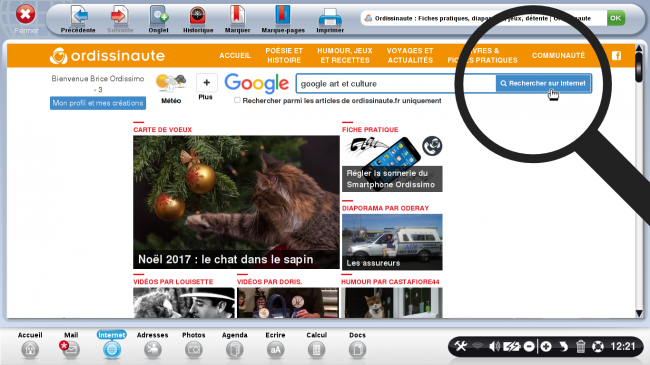Open the Communauté menu item
Screen dimensions: 650x365
pos(558,56)
